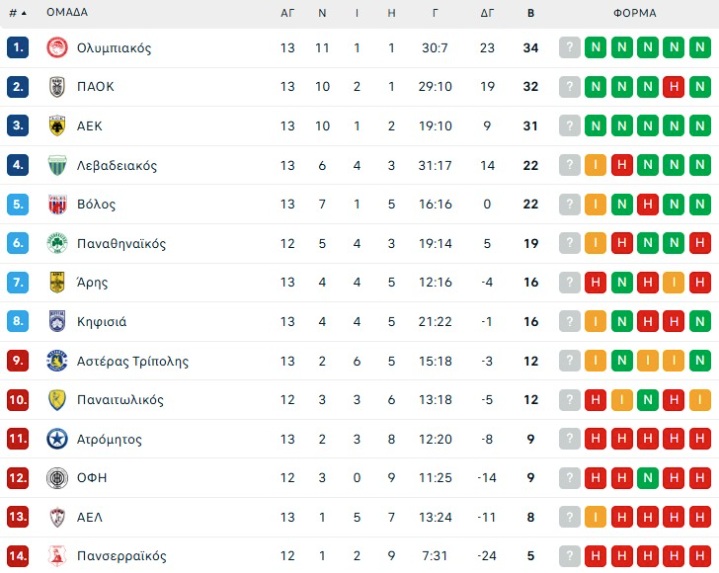Click ΠΑΟΚ's red Η loss badge
Screen dimensions: 719x573
tap(674, 87)
